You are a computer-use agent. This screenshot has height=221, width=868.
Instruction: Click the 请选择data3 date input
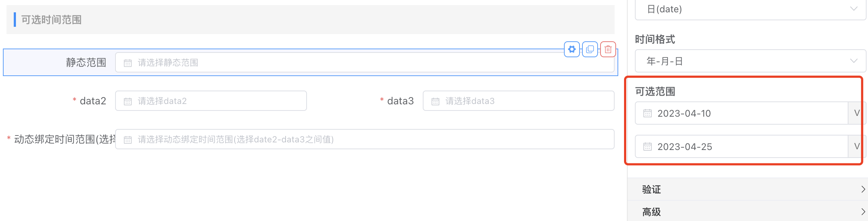pos(525,101)
